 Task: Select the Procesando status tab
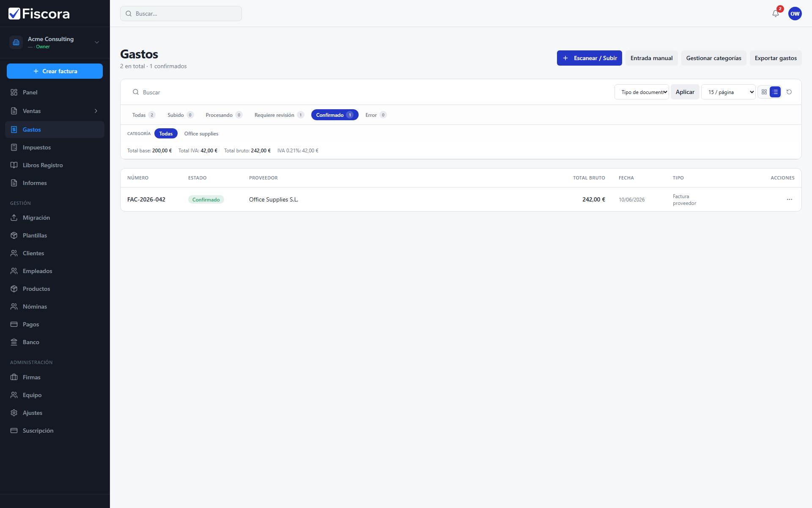pos(224,115)
